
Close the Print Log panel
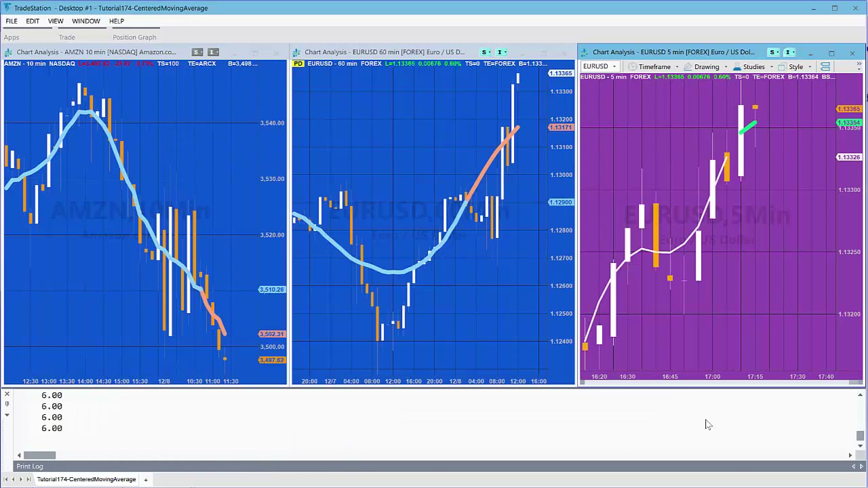tap(7, 394)
